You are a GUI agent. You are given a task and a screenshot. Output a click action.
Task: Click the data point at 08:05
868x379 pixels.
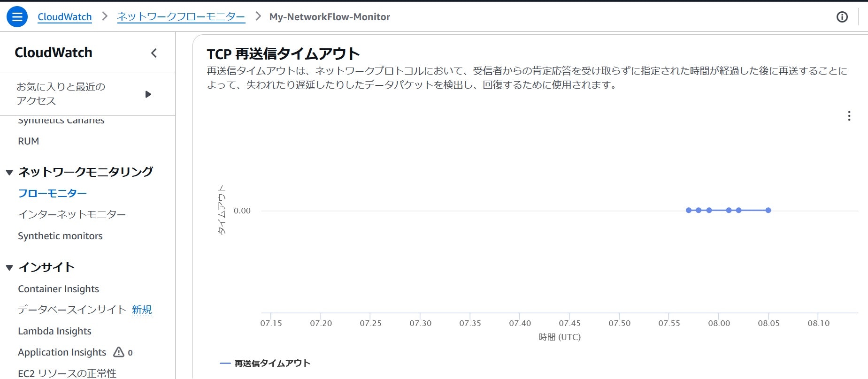tap(768, 210)
